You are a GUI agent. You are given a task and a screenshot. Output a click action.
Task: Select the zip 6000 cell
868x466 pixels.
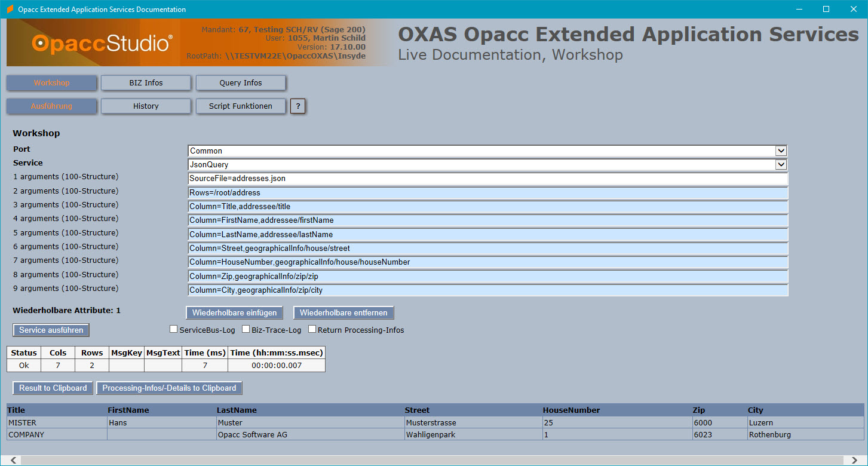coord(719,422)
